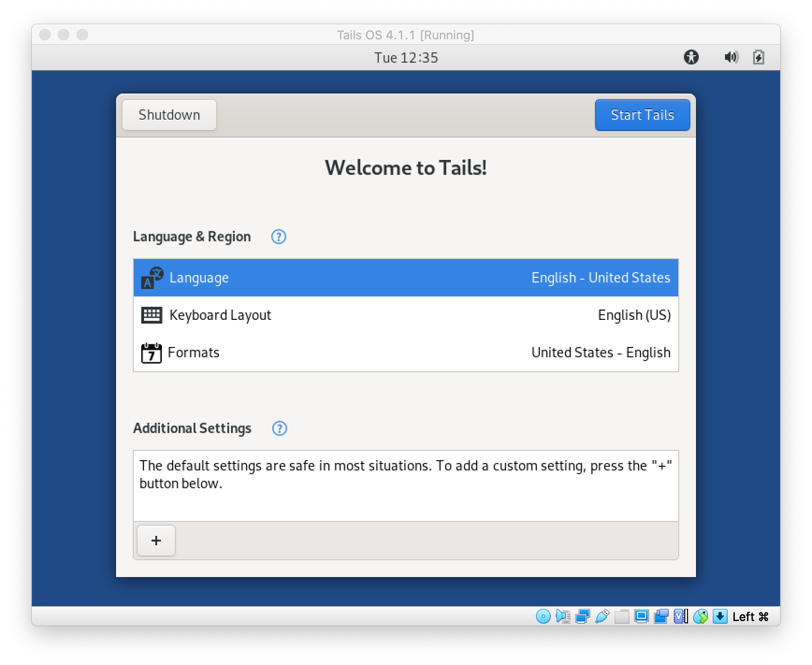Image resolution: width=812 pixels, height=665 pixels.
Task: Open help for Language & Region
Action: 279,237
